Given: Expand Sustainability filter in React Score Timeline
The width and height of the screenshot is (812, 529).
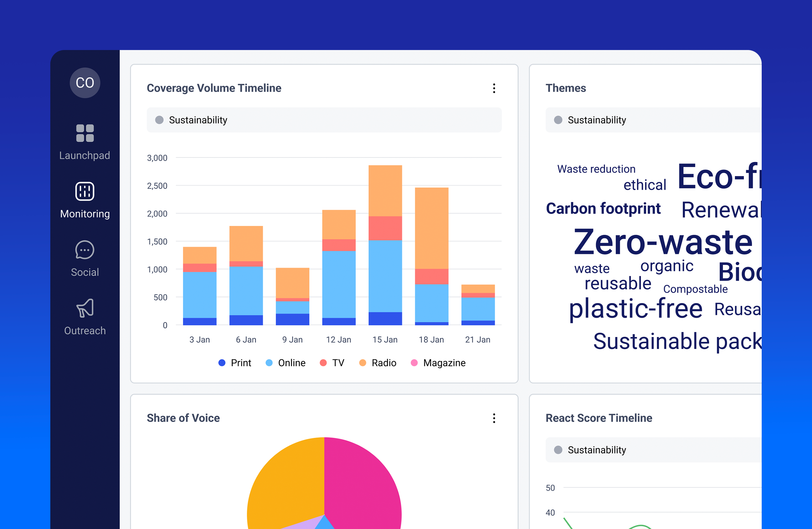Looking at the screenshot, I should point(654,450).
